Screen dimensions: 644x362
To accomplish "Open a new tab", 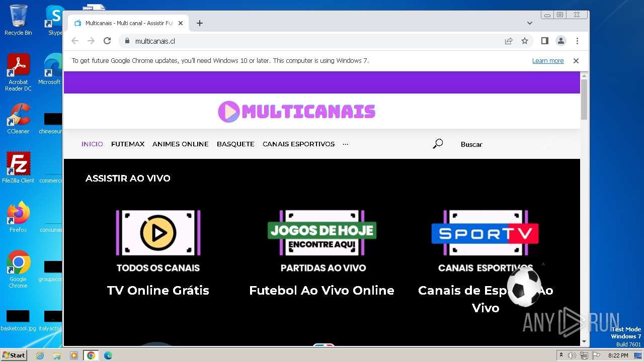I will (x=200, y=23).
